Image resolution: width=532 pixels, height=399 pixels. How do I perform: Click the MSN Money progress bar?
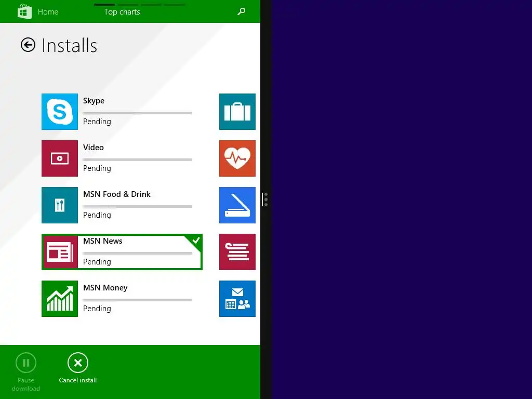(137, 300)
